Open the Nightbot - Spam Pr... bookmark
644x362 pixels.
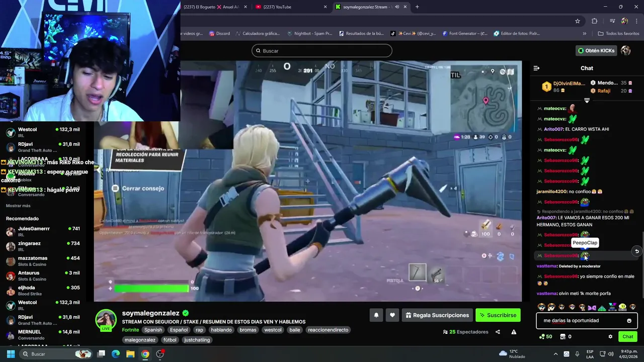[x=309, y=34]
